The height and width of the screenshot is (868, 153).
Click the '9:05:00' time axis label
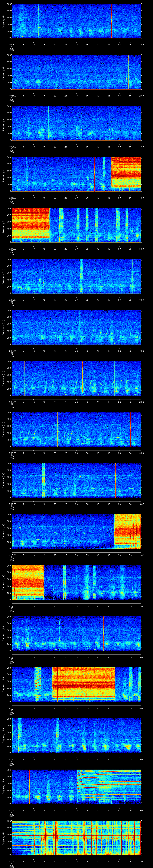(x=12, y=300)
